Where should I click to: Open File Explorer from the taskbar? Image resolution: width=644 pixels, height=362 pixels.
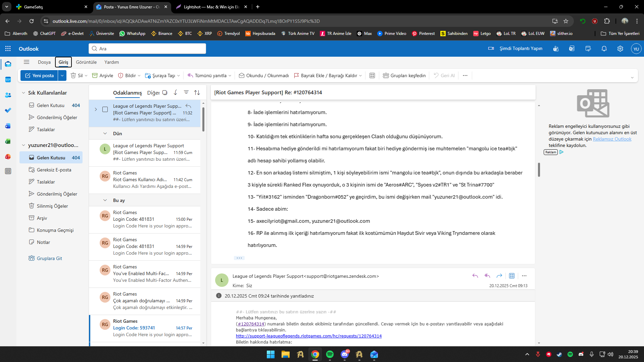tap(286, 354)
